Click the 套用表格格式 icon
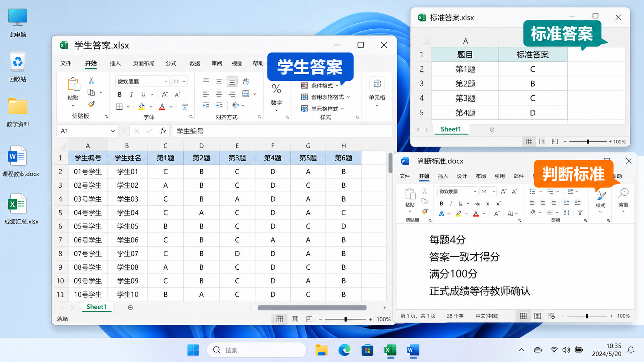Viewport: 644px width, 362px height. click(x=304, y=97)
